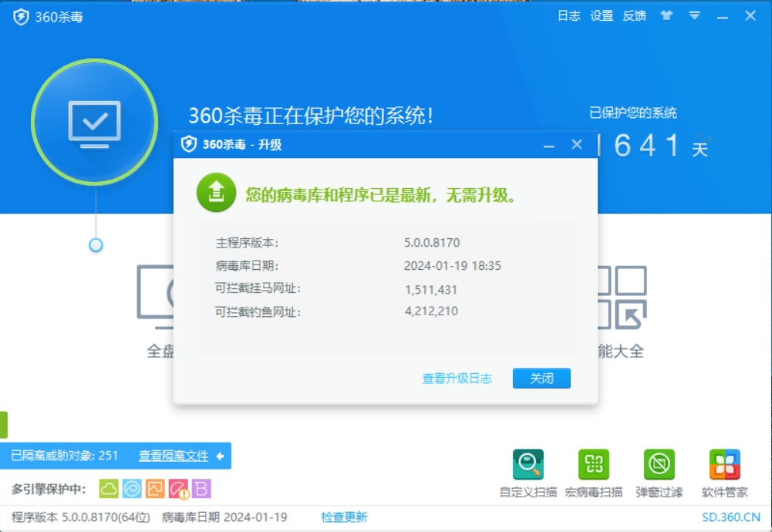Screen dimensions: 772x532
Task: Click the warning badge on the red engine icon
Action: point(184,494)
